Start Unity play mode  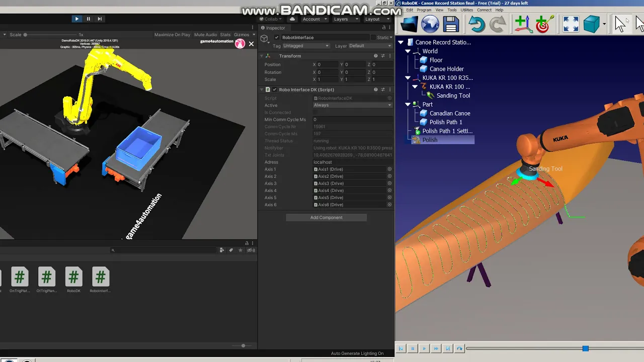76,19
